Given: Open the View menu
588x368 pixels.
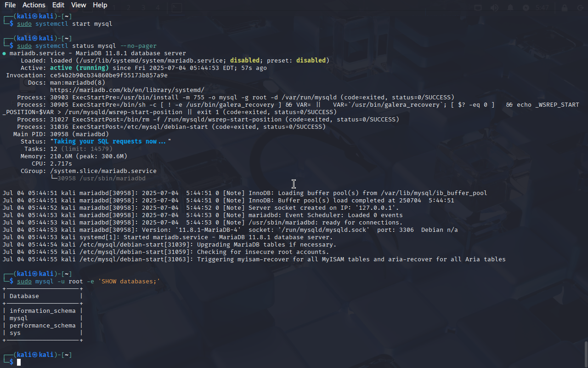Looking at the screenshot, I should tap(79, 5).
